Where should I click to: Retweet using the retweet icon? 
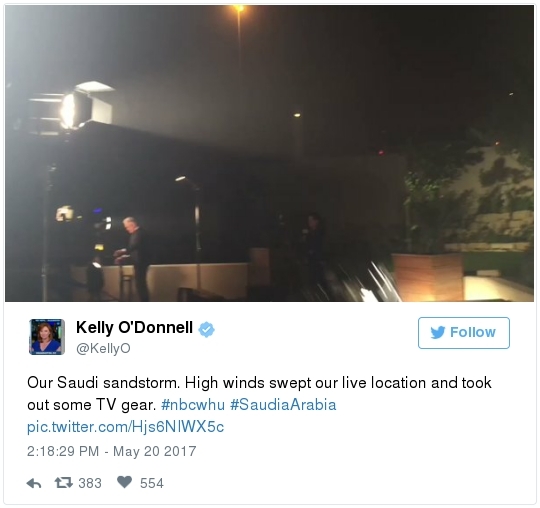click(64, 483)
